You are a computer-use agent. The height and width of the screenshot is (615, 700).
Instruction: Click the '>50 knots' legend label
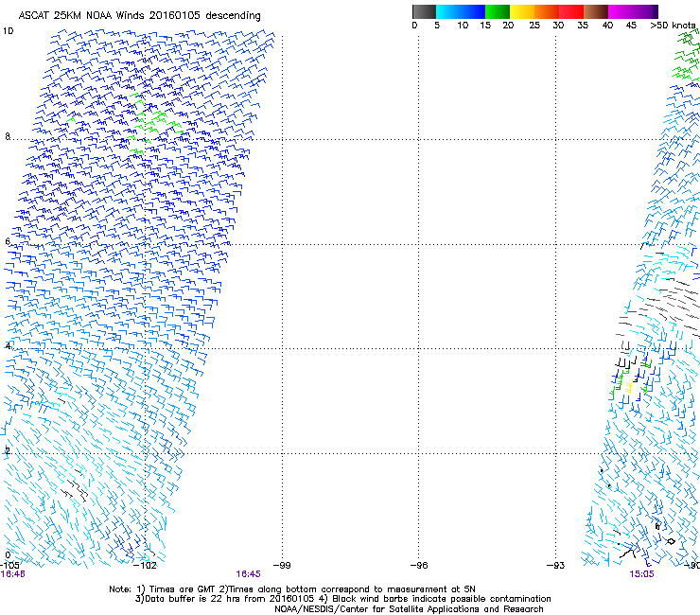coord(674,26)
